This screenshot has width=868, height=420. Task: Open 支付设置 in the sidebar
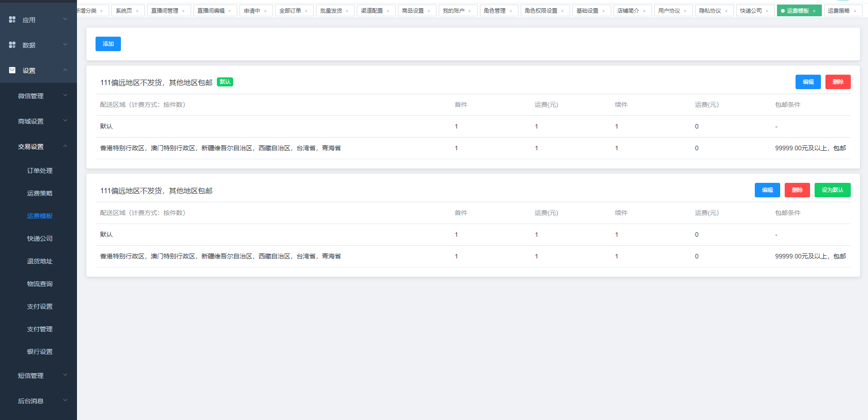[x=40, y=306]
